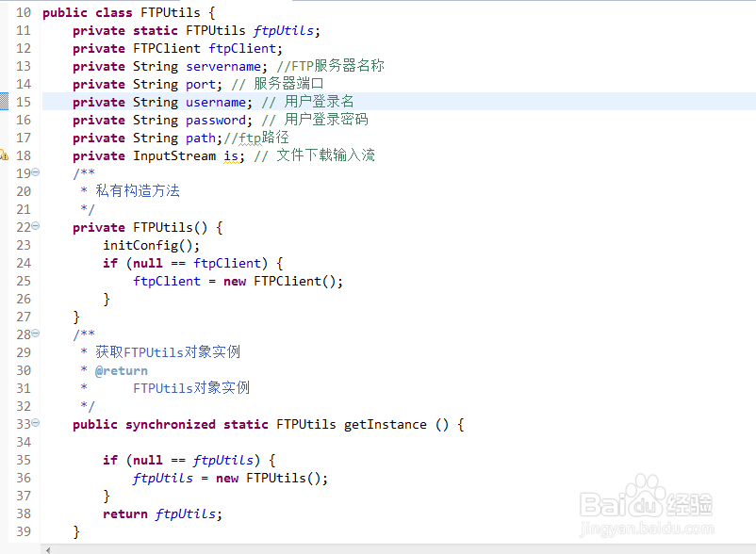Click line number 10 in the gutter
Viewport: 756px width, 554px height.
[x=23, y=12]
